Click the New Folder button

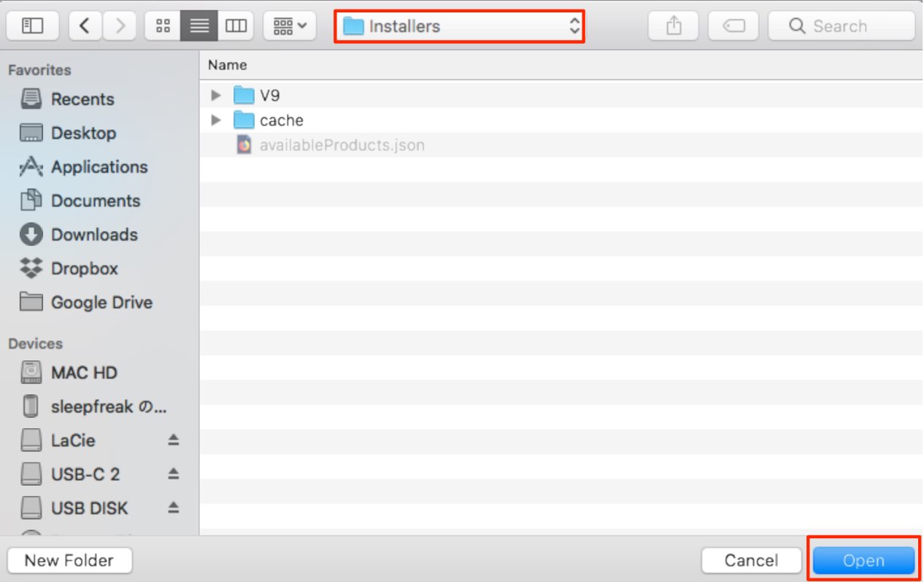[69, 560]
